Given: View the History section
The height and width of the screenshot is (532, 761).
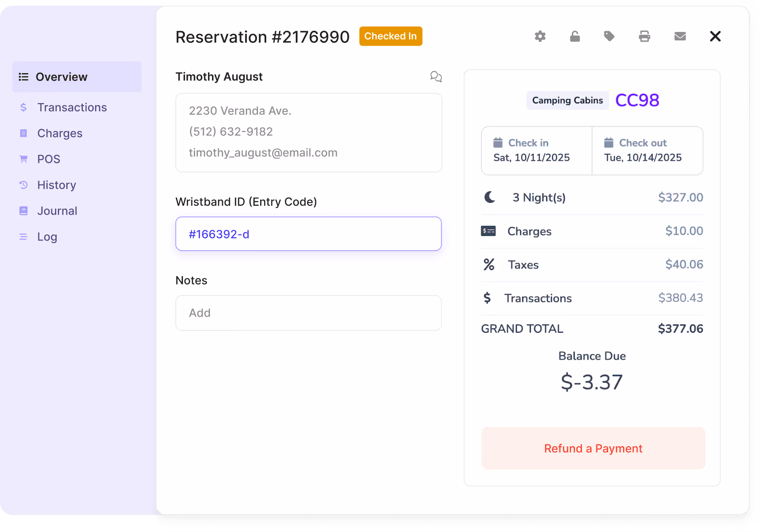Looking at the screenshot, I should [x=56, y=185].
